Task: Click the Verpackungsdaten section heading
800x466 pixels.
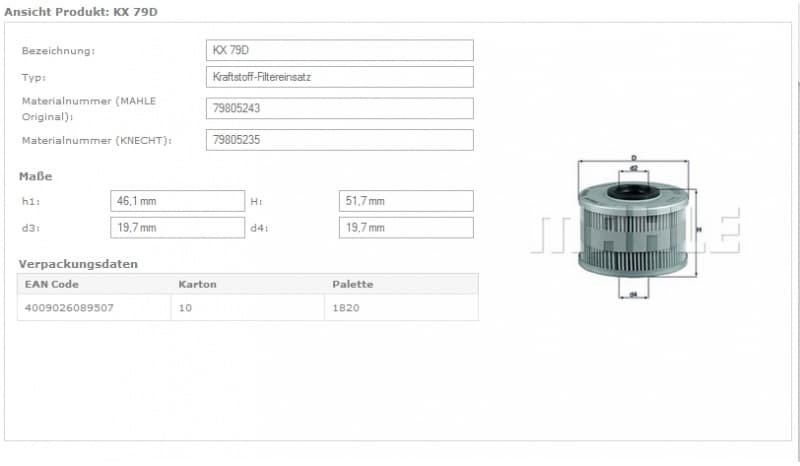Action: [78, 264]
